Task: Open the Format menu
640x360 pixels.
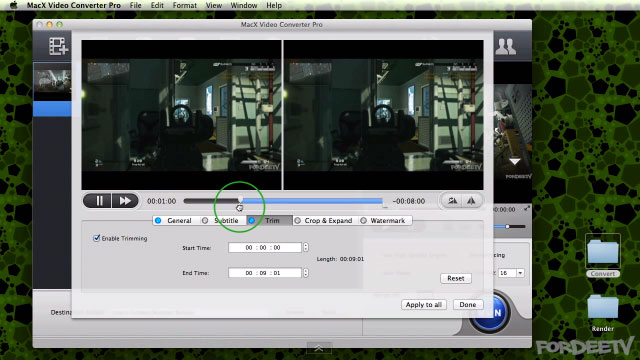Action: (x=184, y=5)
